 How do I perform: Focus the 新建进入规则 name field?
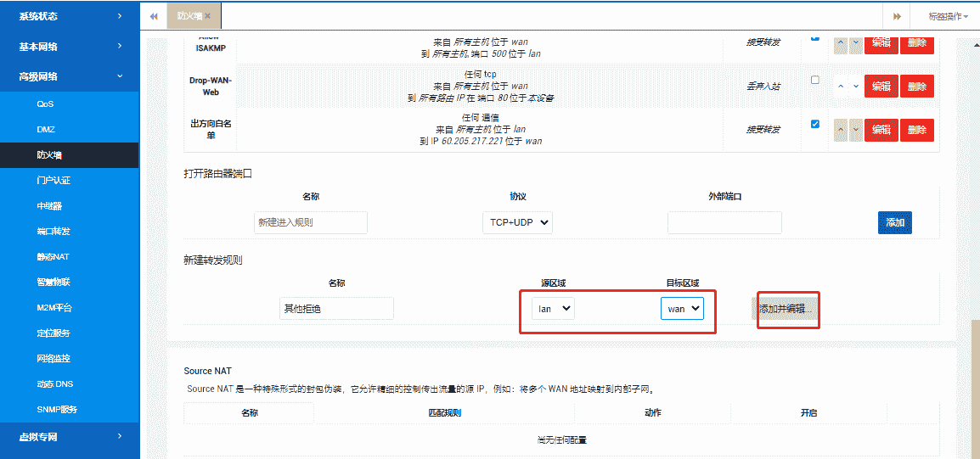pos(311,222)
